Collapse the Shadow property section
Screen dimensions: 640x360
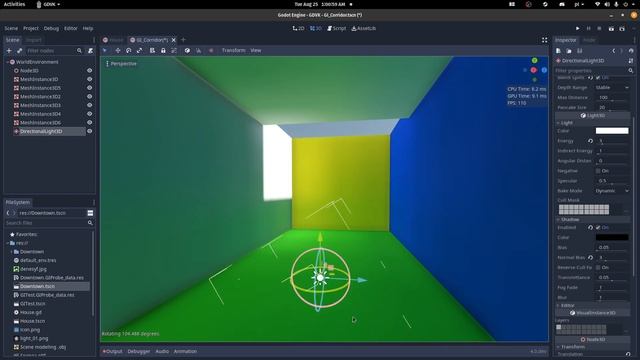point(558,220)
